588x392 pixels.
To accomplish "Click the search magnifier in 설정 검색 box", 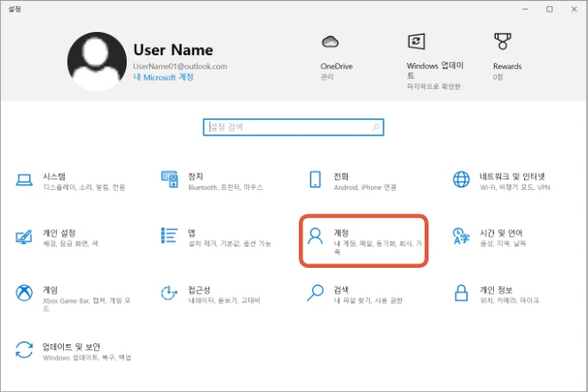I will pos(376,127).
